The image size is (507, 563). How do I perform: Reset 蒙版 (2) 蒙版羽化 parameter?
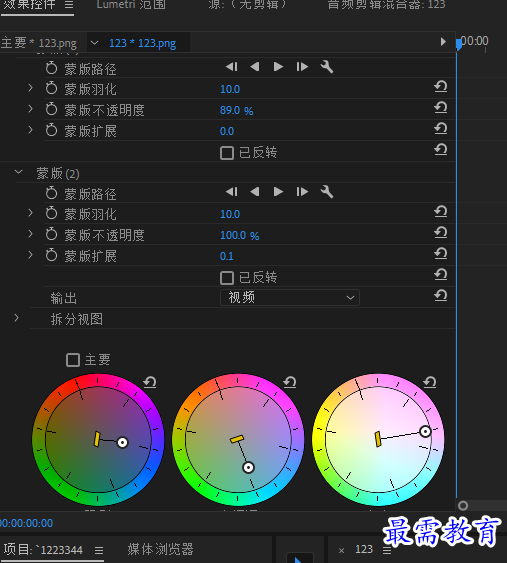coord(441,211)
